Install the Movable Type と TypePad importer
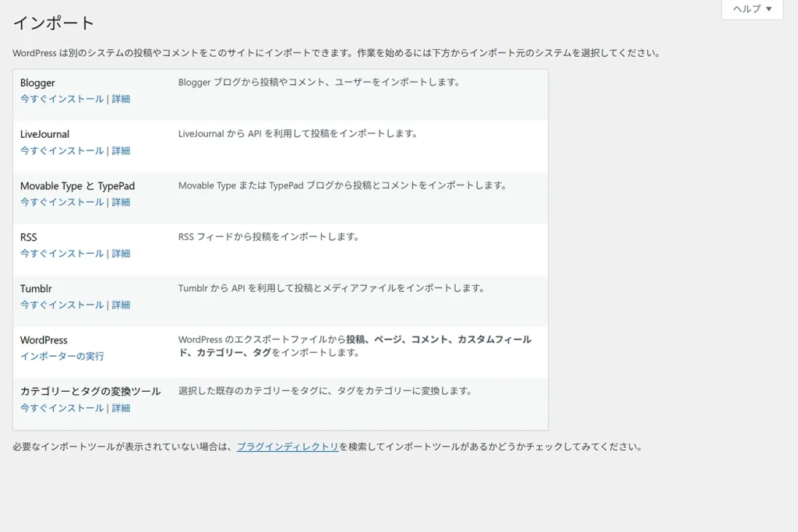The width and height of the screenshot is (798, 532). click(x=61, y=202)
